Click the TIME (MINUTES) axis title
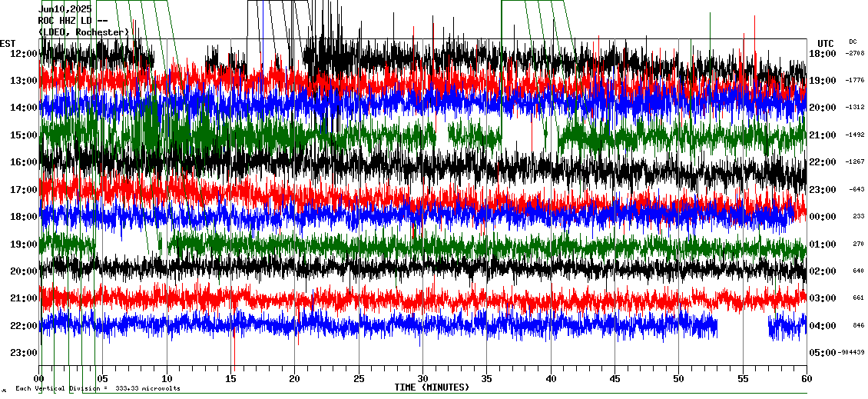Viewport: 868px width, 399px height. click(x=432, y=387)
